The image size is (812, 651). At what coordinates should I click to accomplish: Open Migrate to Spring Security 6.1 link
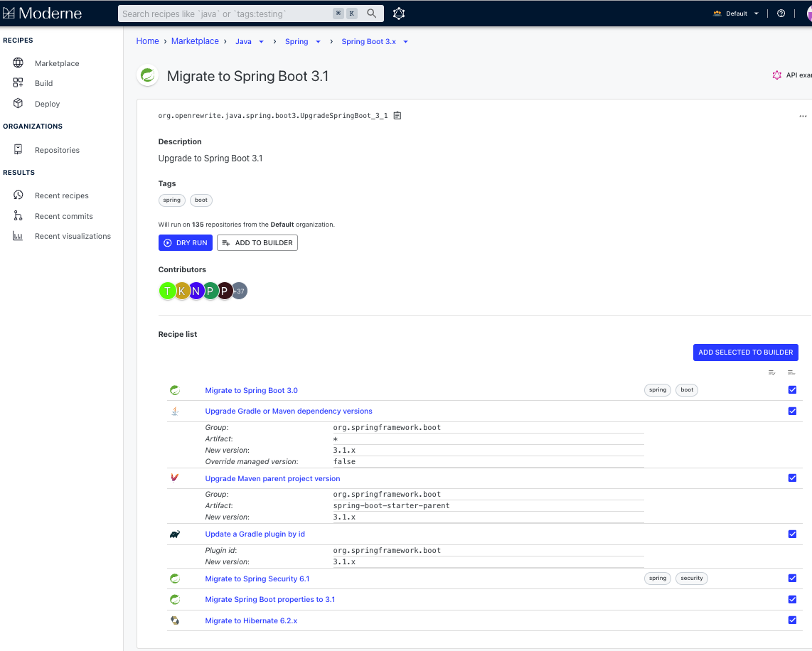pos(257,579)
